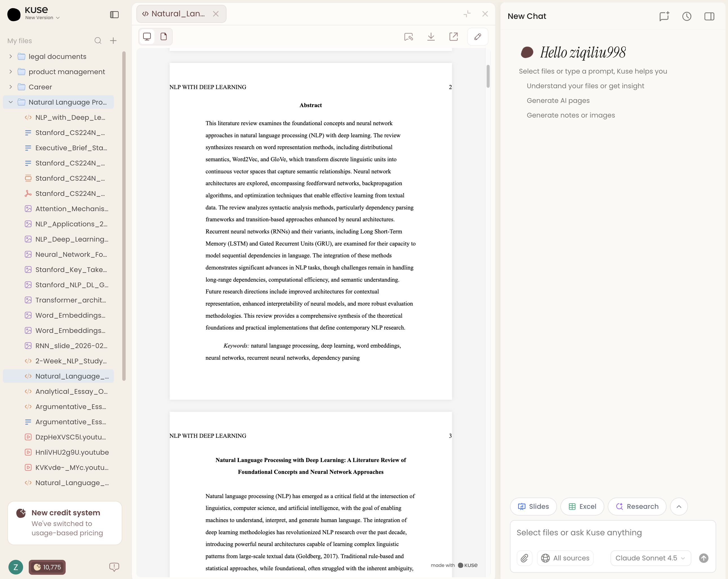Click the Slides button
Image resolution: width=728 pixels, height=579 pixels.
[533, 506]
